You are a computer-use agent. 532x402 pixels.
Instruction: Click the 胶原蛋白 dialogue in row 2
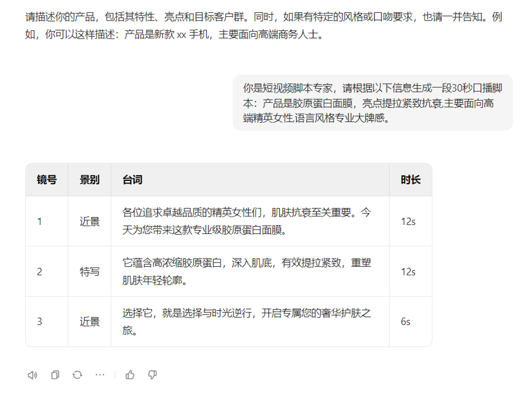[x=249, y=271]
